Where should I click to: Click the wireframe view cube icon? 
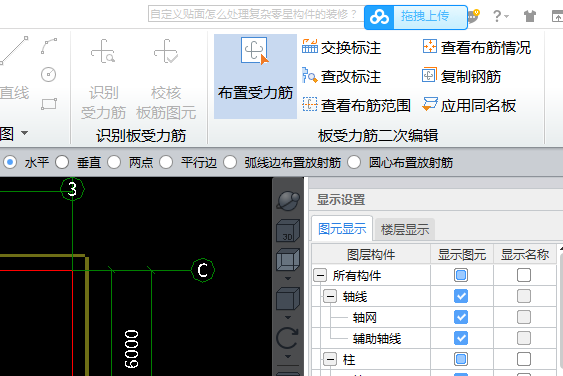click(288, 260)
